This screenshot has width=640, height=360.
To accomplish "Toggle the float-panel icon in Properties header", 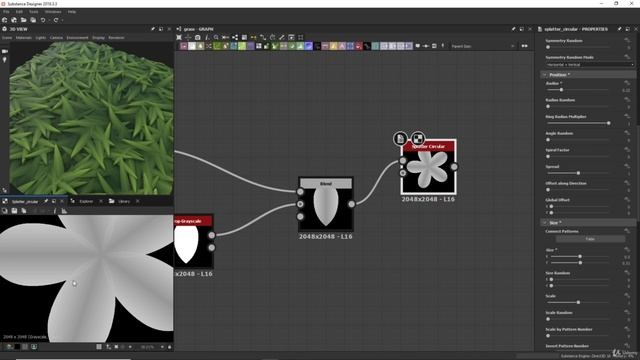I will click(628, 29).
